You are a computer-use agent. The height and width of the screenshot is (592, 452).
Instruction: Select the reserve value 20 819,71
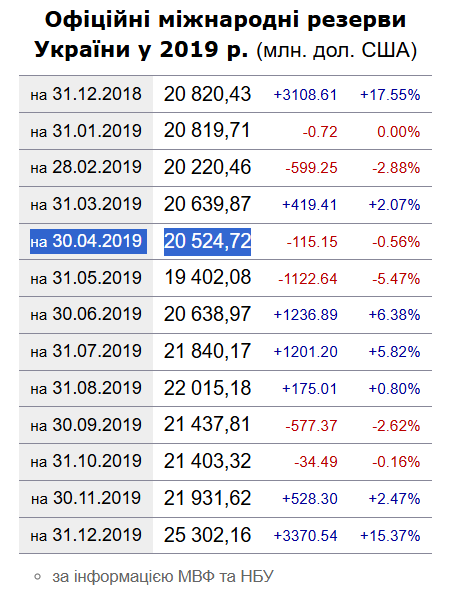[207, 131]
